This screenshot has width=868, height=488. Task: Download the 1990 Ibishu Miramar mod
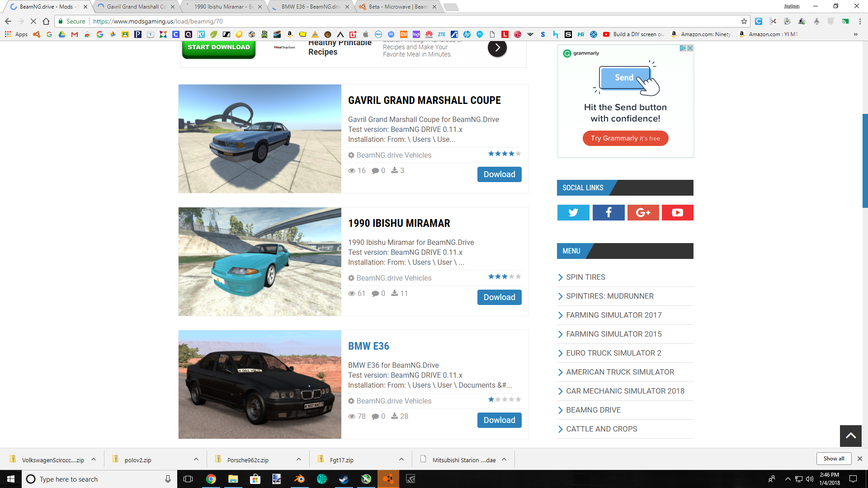pos(499,297)
